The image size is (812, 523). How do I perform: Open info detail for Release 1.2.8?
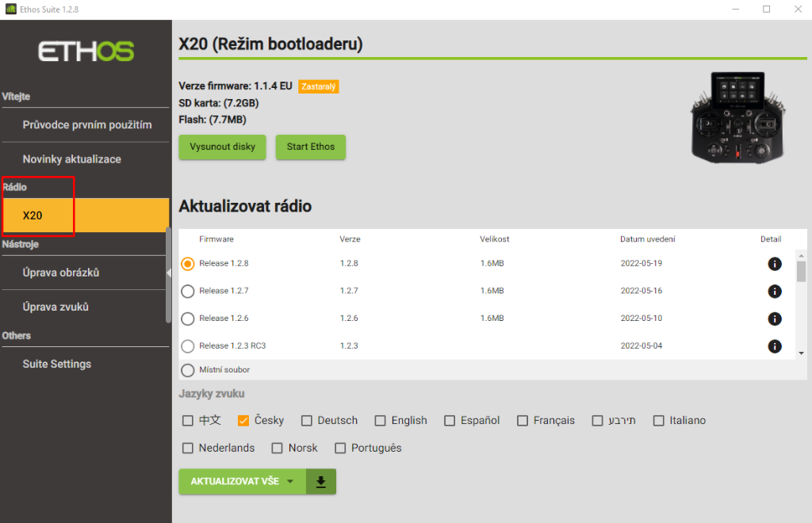pos(775,264)
